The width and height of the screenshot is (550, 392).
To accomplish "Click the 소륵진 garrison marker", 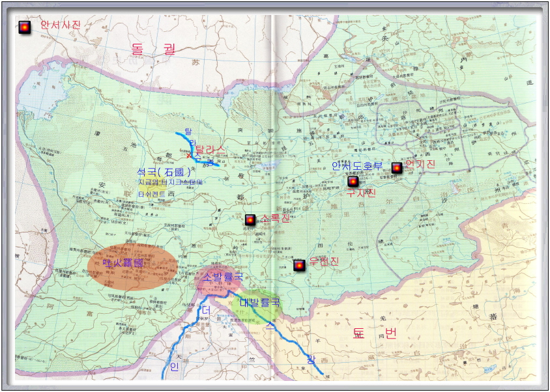I will coord(250,220).
